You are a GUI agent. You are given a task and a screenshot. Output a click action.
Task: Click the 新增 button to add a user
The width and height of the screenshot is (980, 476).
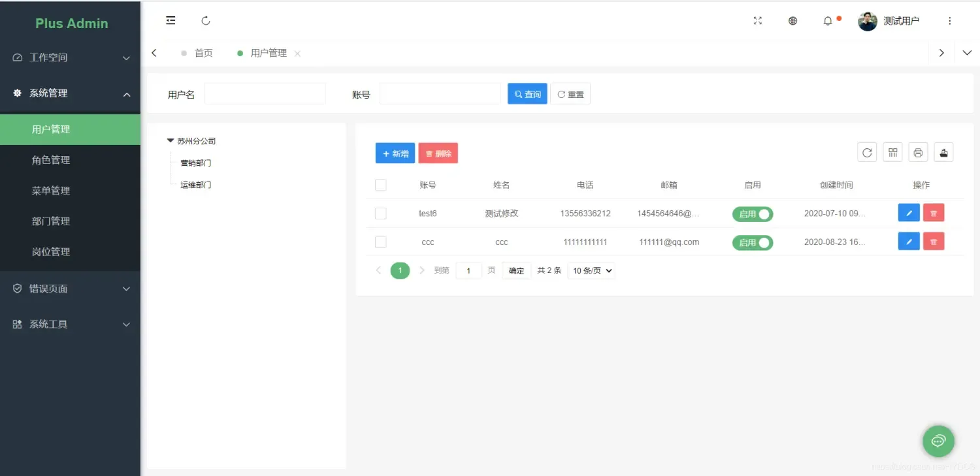pyautogui.click(x=395, y=153)
